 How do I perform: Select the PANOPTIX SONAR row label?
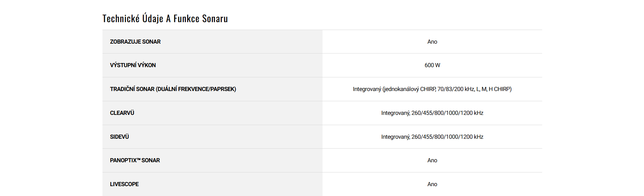coord(135,160)
